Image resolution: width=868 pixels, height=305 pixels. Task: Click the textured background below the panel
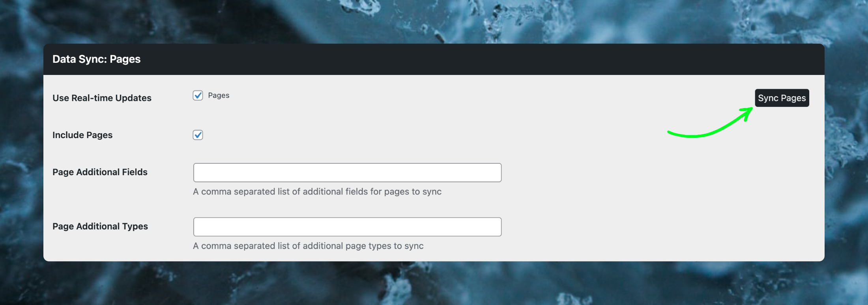[434, 284]
